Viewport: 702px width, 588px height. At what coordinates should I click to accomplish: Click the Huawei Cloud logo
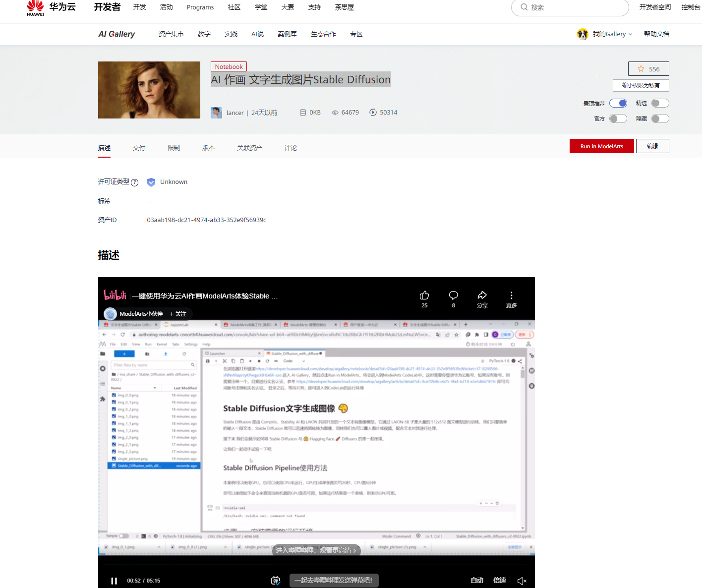pyautogui.click(x=51, y=8)
